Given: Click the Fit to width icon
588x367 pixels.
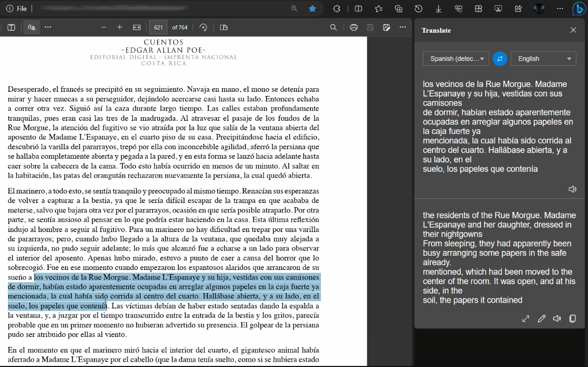Looking at the screenshot, I should [x=137, y=27].
